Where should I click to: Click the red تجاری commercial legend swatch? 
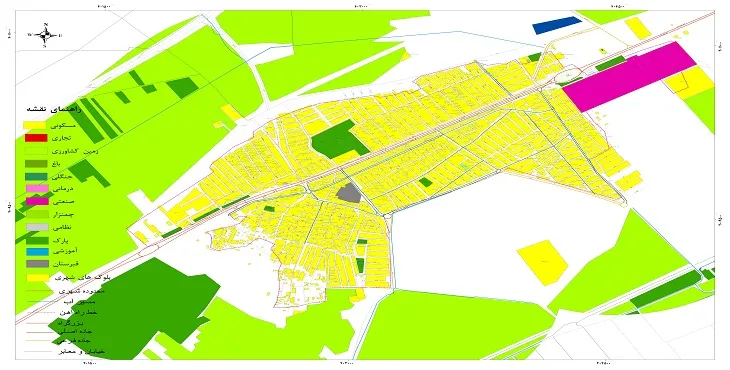click(x=36, y=138)
